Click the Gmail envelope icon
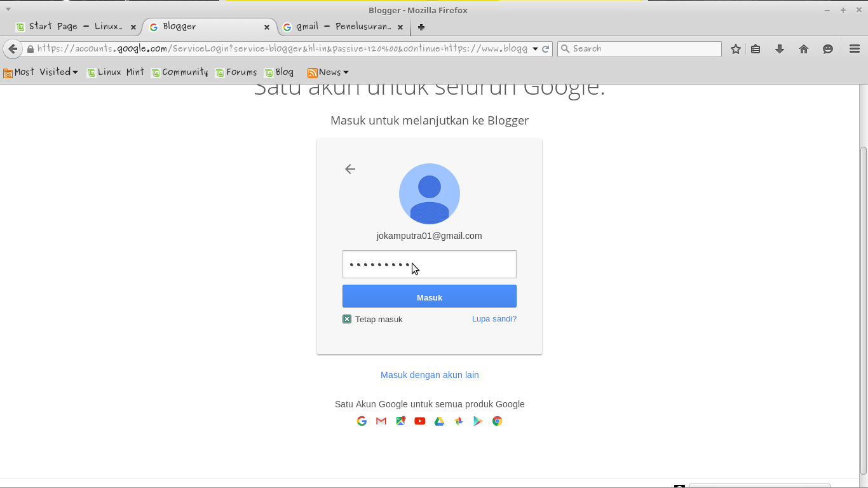The width and height of the screenshot is (868, 488). click(381, 421)
